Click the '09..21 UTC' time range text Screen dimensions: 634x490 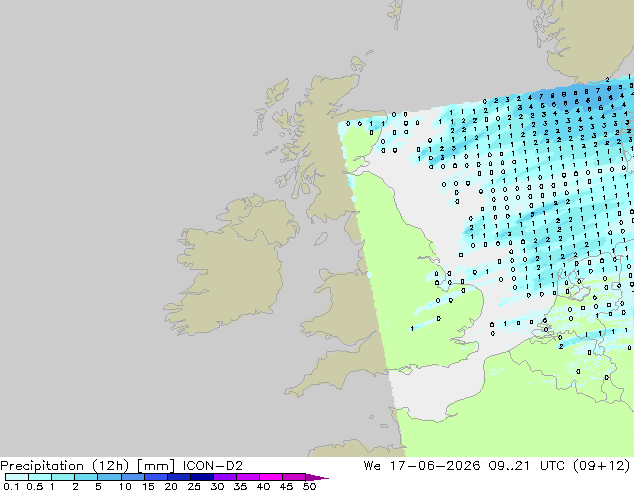point(528,466)
